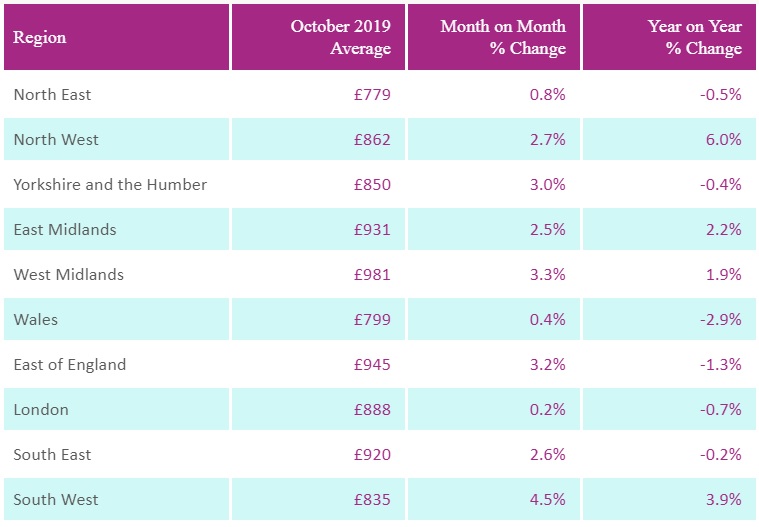759x527 pixels.
Task: Select the Yorkshire and the Humber cell
Action: (110, 185)
